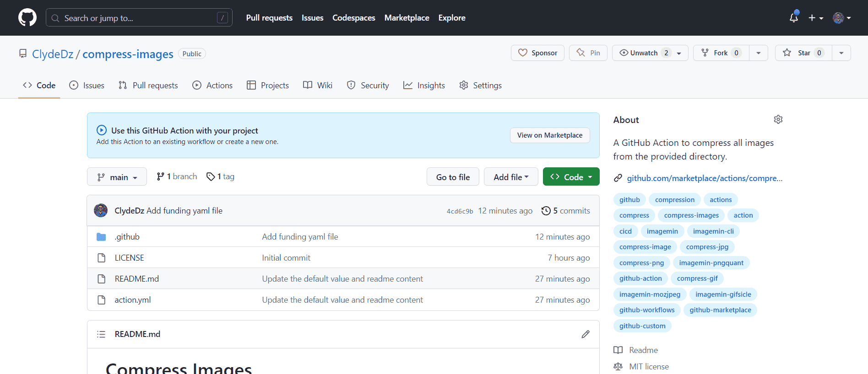868x374 pixels.
Task: Click the compress-png topic tag
Action: (641, 263)
